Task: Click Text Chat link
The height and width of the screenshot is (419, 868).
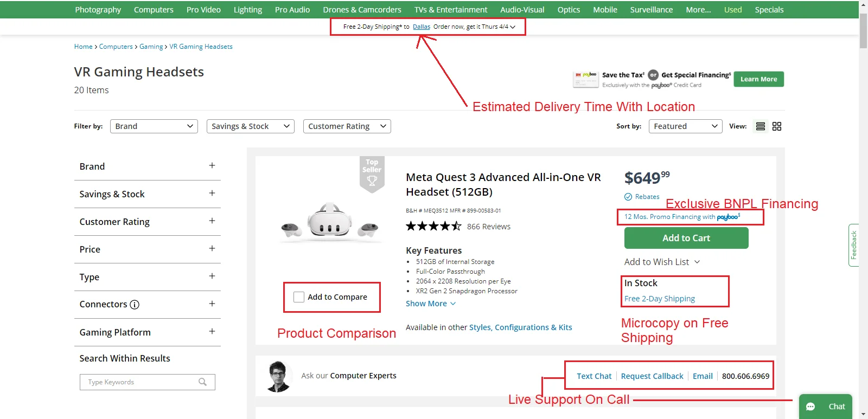Action: click(x=594, y=376)
